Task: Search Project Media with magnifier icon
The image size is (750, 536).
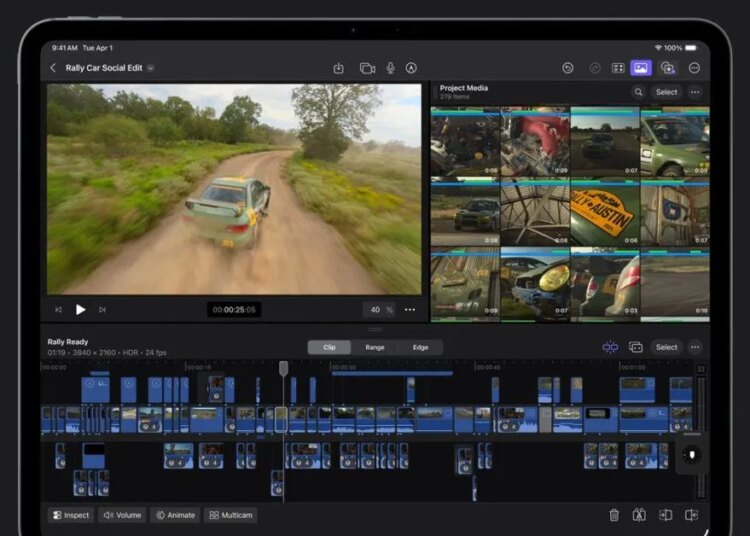Action: (639, 92)
